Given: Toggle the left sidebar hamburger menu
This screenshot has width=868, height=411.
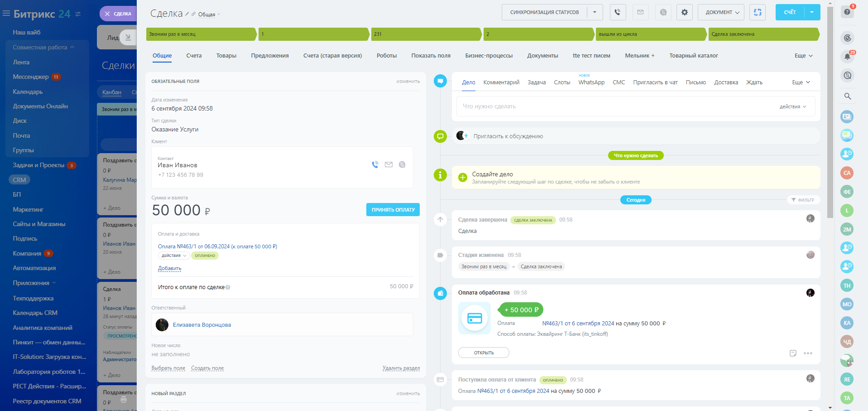Looking at the screenshot, I should pos(6,14).
